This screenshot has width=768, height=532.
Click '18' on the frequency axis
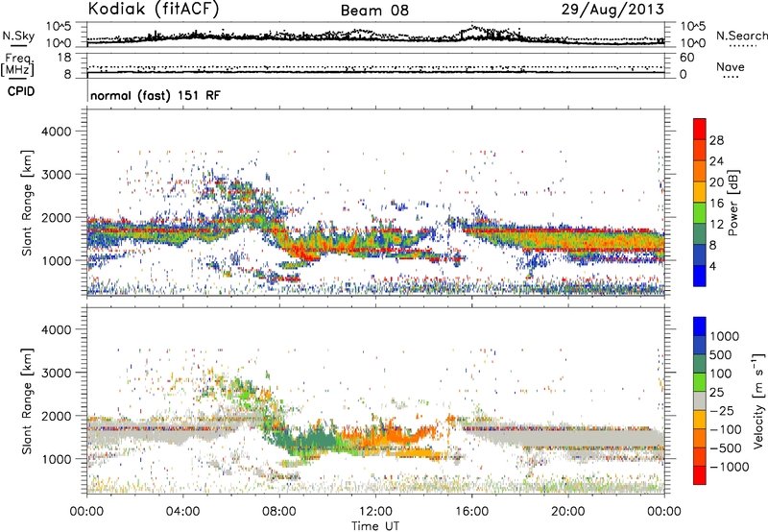point(64,58)
